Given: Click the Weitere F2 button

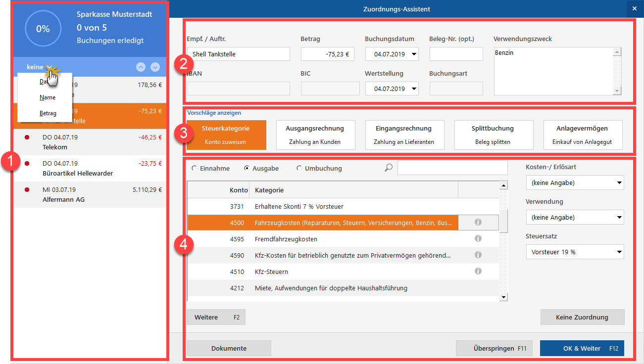Looking at the screenshot, I should click(216, 317).
